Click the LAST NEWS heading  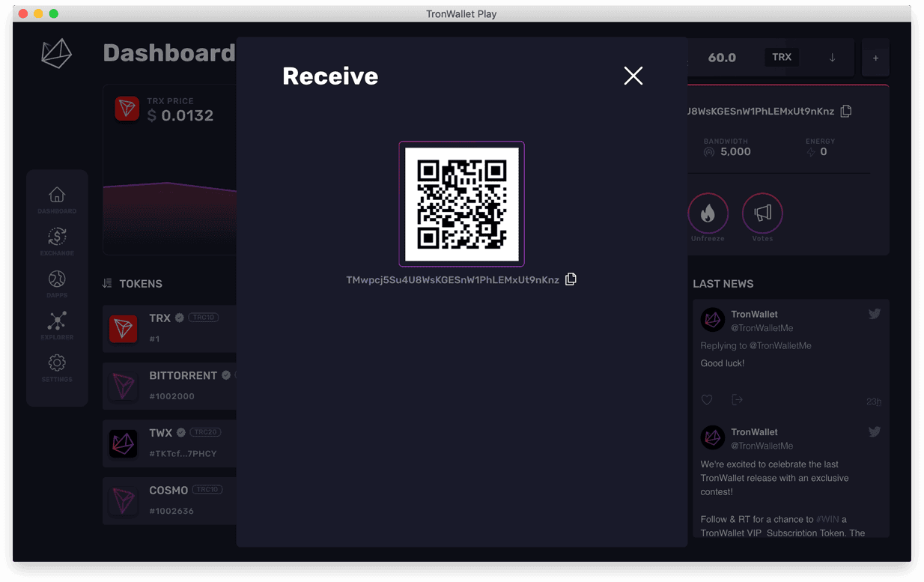point(723,284)
